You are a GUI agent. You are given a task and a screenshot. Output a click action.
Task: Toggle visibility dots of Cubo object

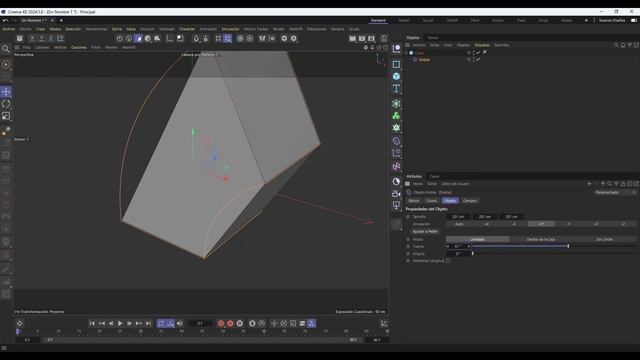(x=473, y=53)
